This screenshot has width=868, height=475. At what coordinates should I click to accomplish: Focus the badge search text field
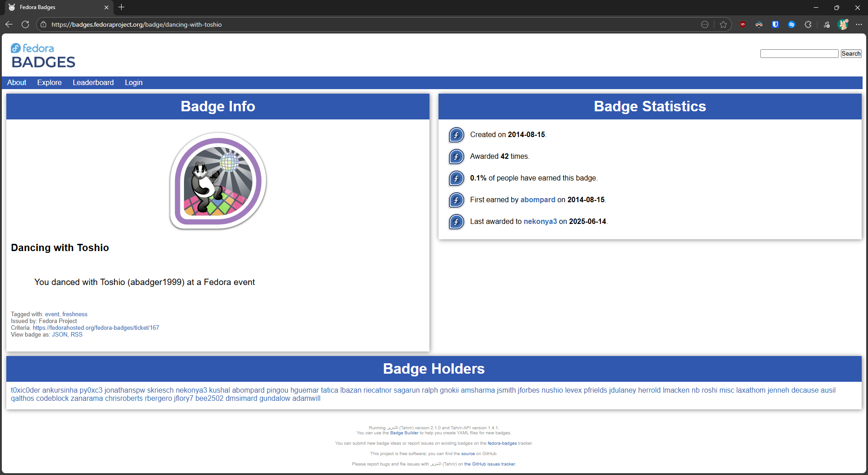click(x=799, y=54)
